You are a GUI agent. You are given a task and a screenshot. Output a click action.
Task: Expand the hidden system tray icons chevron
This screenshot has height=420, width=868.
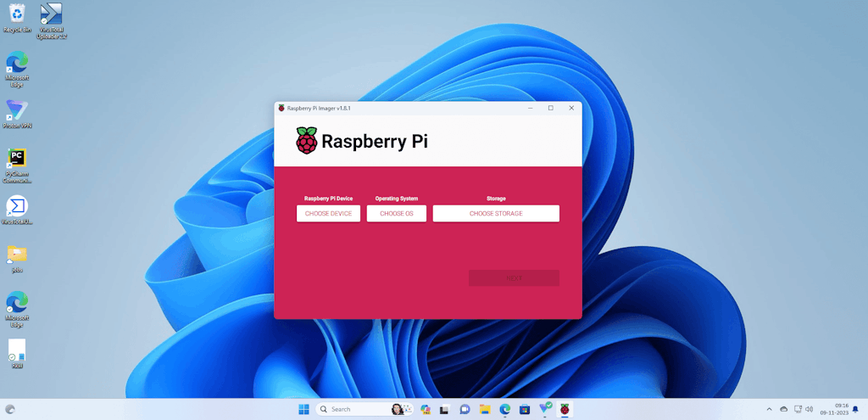coord(769,409)
